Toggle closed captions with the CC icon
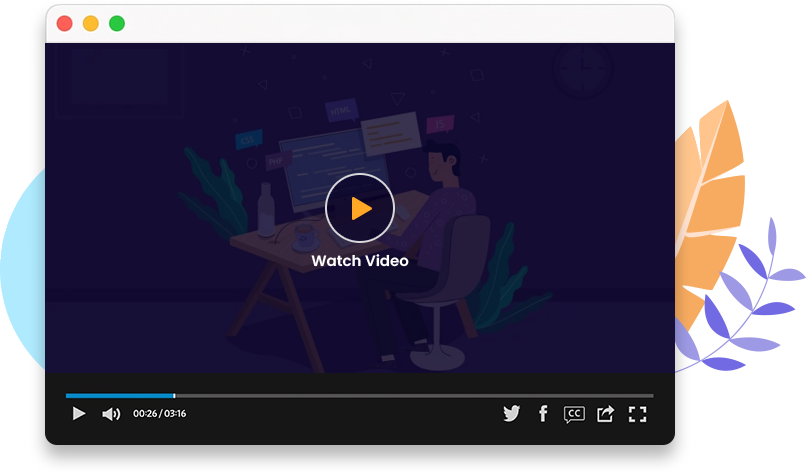Image resolution: width=806 pixels, height=473 pixels. click(574, 413)
